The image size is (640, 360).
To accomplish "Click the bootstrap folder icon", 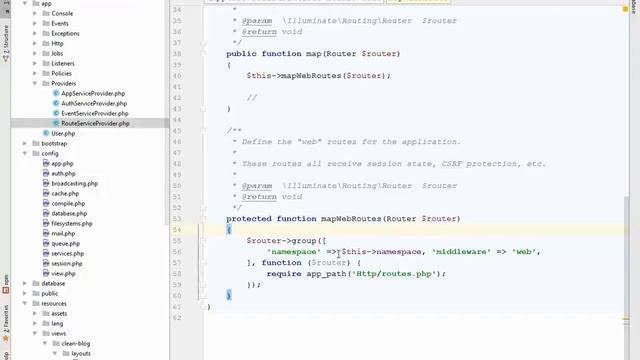I will coord(36,143).
